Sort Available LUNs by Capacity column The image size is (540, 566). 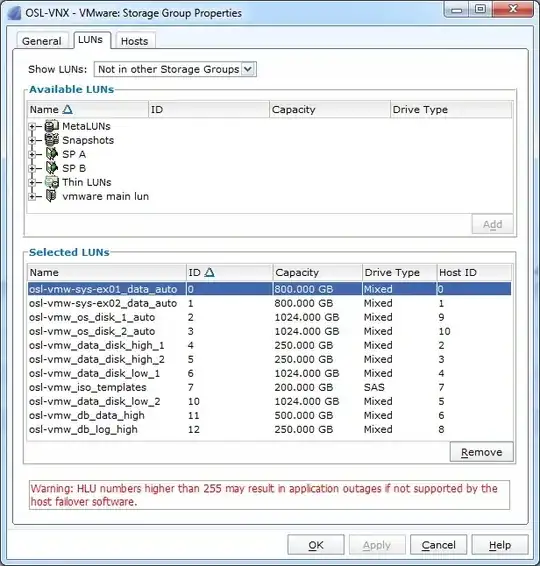tap(329, 109)
